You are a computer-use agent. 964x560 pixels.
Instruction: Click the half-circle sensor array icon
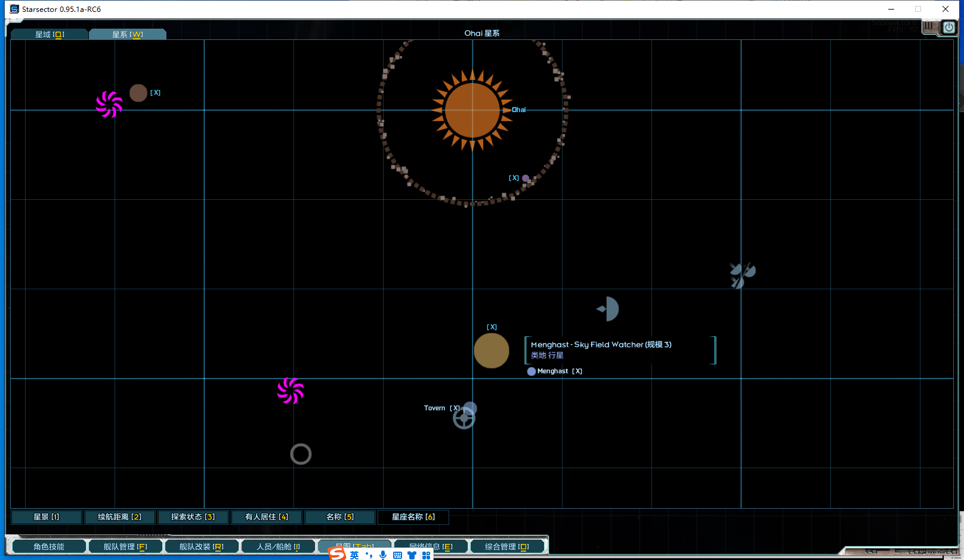[609, 309]
